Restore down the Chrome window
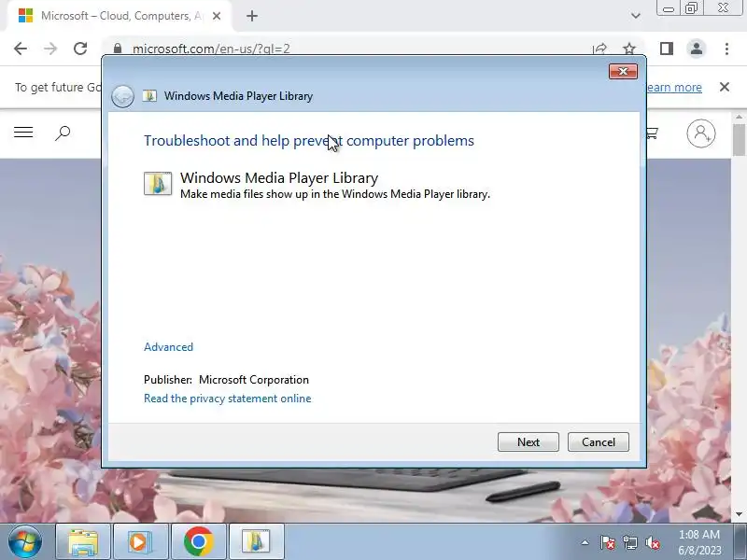The image size is (747, 560). pos(691,8)
